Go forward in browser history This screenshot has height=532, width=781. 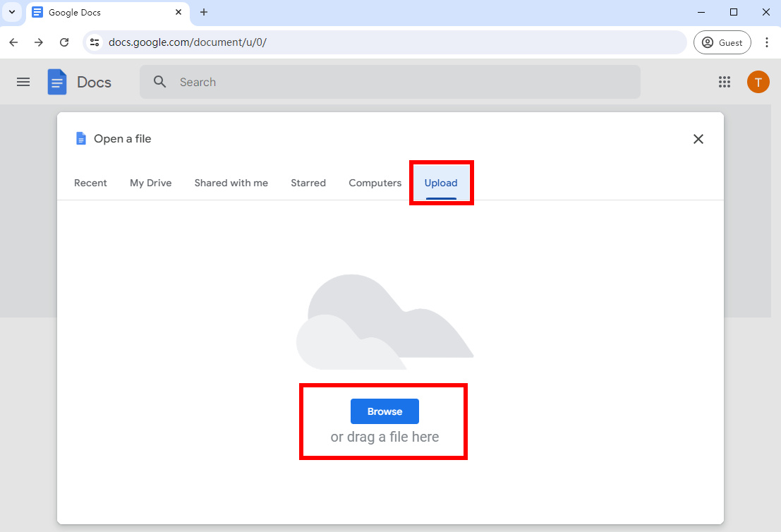38,42
